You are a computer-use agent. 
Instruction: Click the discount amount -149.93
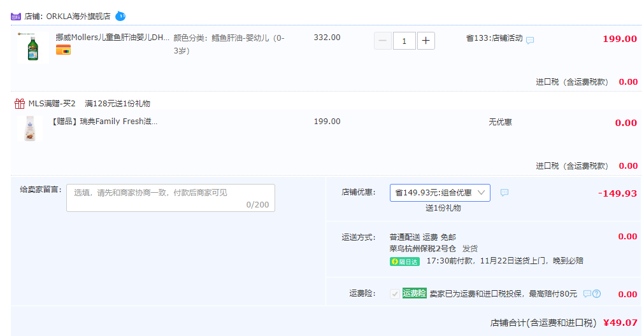pos(617,193)
